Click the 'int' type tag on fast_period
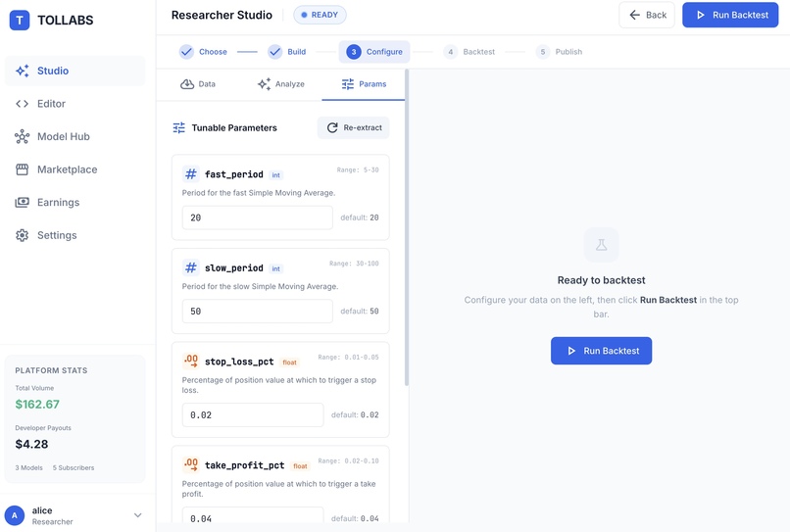The width and height of the screenshot is (790, 532). (x=276, y=175)
